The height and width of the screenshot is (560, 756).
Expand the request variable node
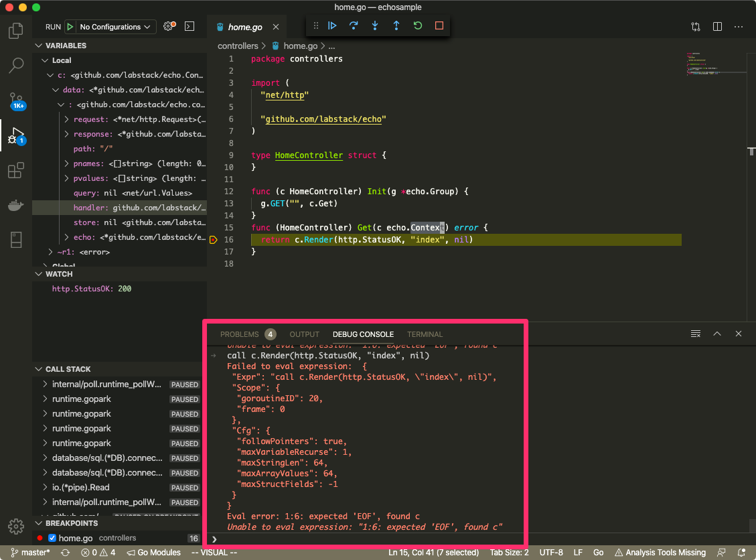67,119
